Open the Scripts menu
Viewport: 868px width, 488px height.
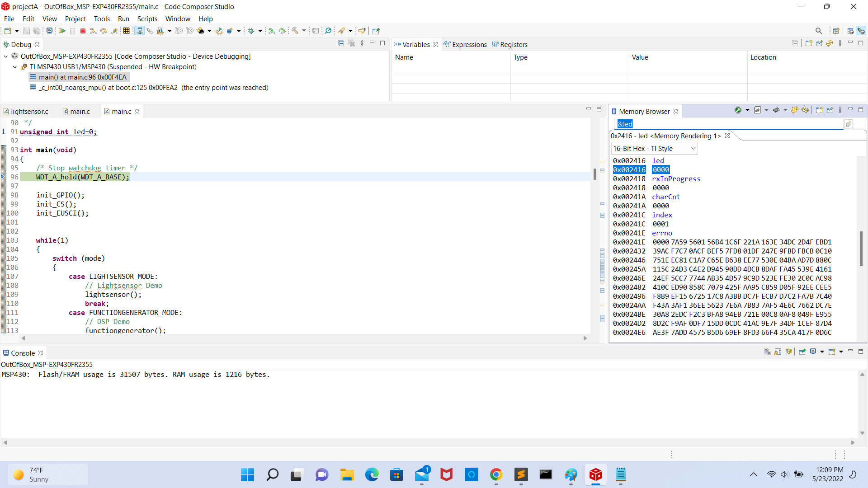[147, 19]
